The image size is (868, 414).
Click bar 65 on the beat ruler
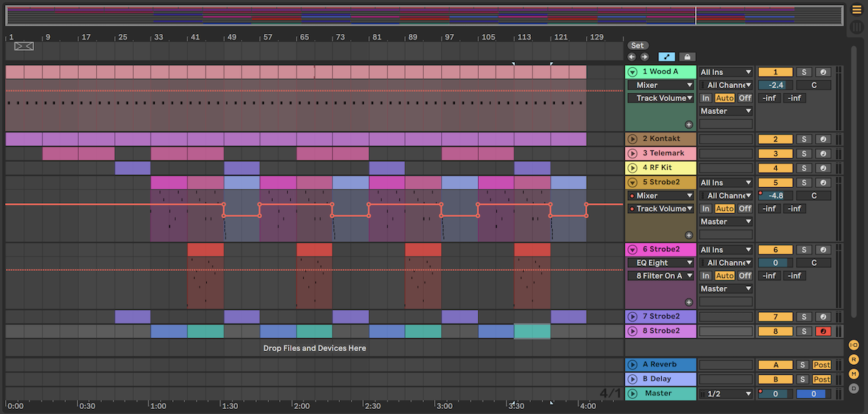point(304,37)
